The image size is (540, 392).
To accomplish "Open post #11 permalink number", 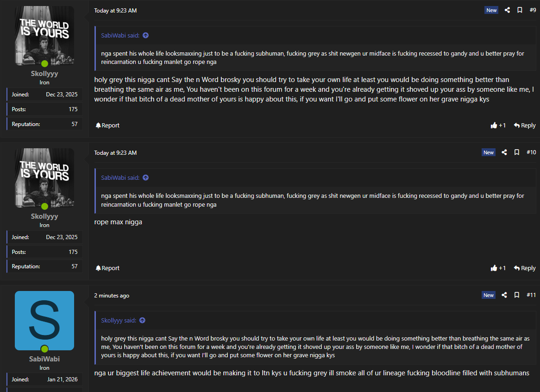I will (x=531, y=295).
